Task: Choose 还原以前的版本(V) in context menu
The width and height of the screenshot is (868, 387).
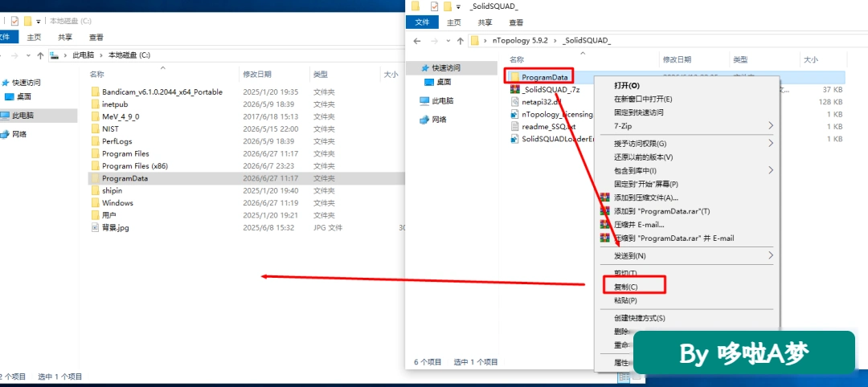Action: (643, 157)
